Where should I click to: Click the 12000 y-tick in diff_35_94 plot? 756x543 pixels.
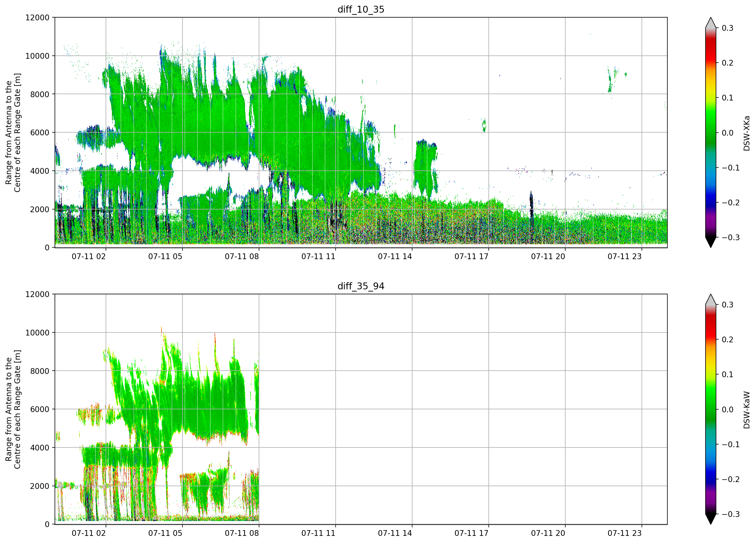coord(37,294)
